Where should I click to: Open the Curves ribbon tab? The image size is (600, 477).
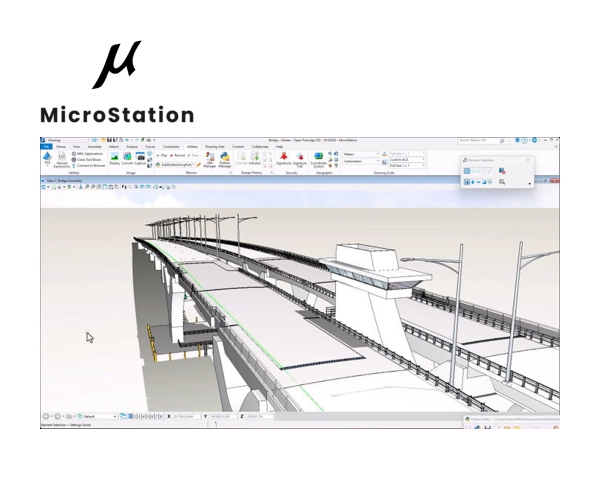tap(150, 147)
